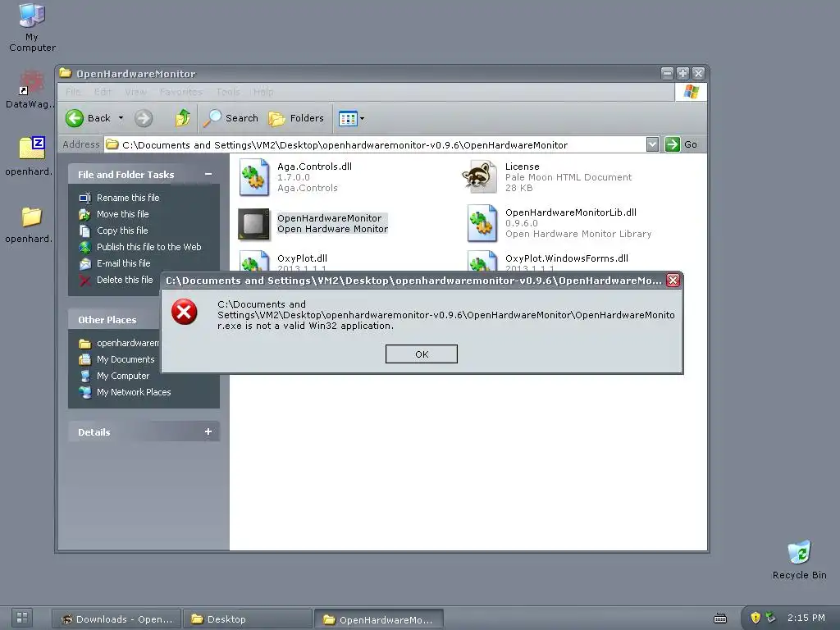Close the Win32 error dialog with X

673,281
